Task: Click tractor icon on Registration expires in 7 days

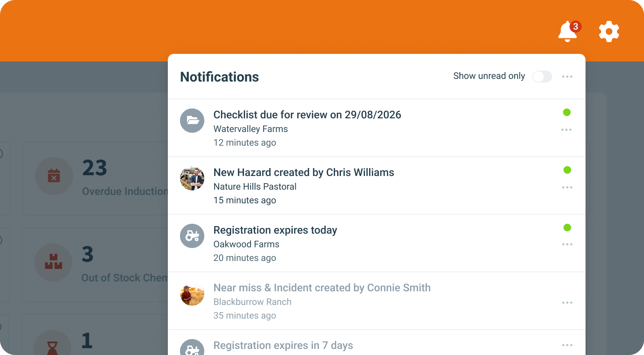Action: coord(192,347)
